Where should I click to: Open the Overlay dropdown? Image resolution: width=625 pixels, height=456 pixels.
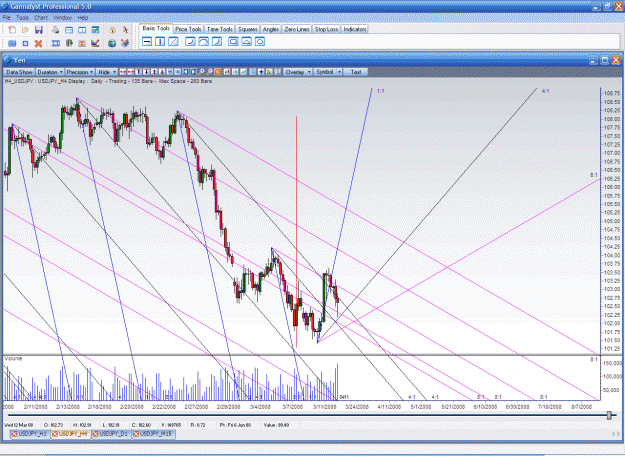[x=298, y=72]
